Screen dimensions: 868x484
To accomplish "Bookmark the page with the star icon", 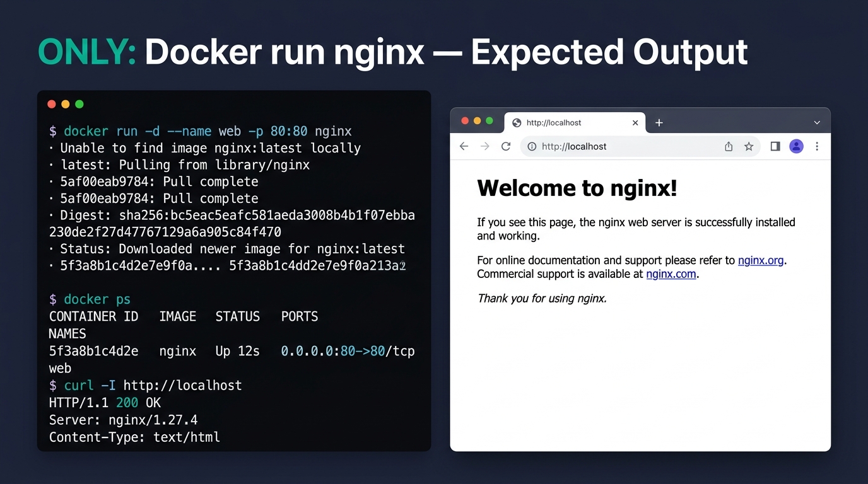I will (749, 146).
